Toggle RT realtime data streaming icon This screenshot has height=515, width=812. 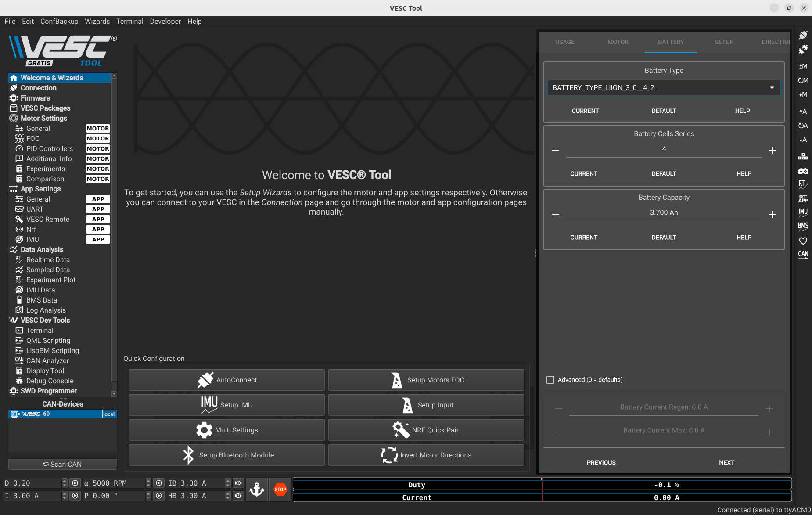[803, 184]
